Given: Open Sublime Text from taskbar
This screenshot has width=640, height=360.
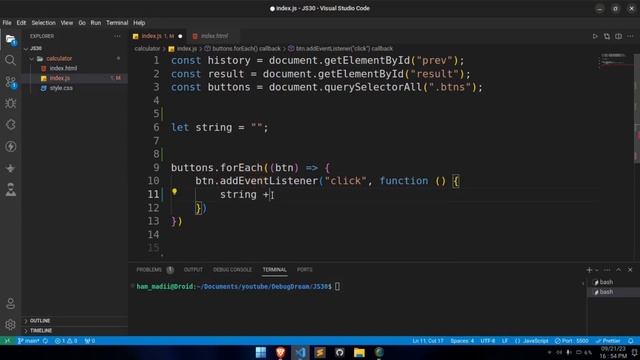Looking at the screenshot, I should 320,352.
